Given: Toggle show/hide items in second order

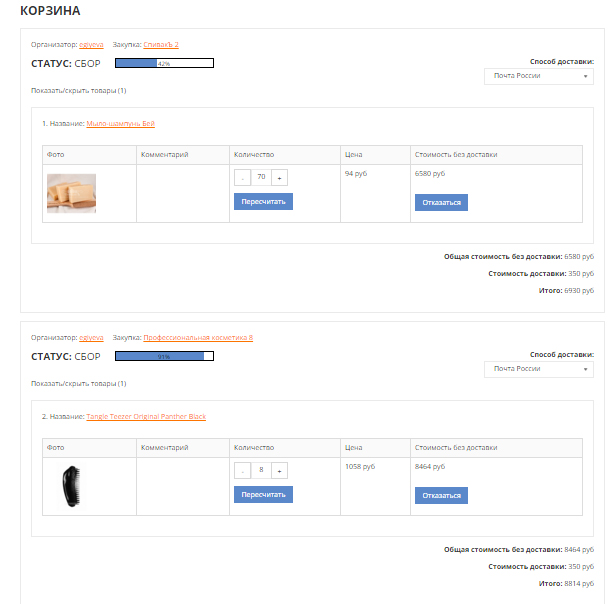Looking at the screenshot, I should click(x=79, y=384).
